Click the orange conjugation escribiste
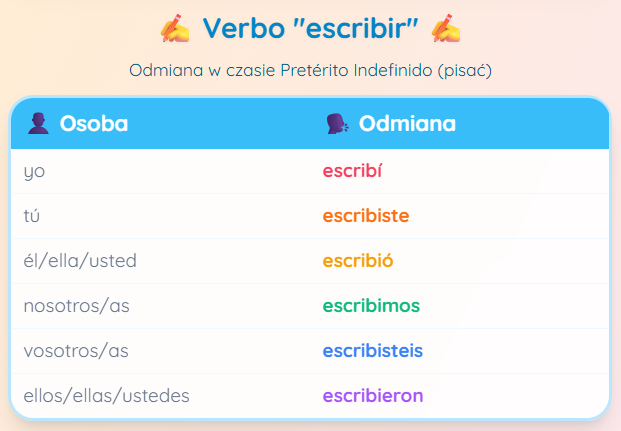This screenshot has height=431, width=621. point(366,216)
